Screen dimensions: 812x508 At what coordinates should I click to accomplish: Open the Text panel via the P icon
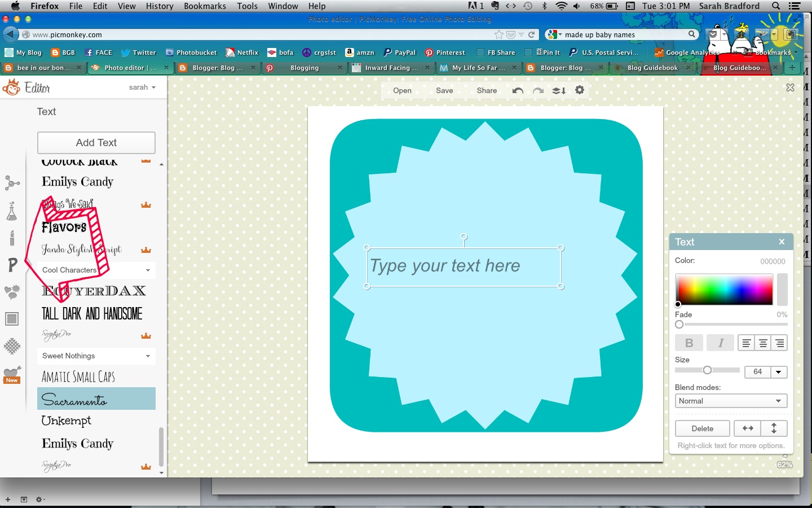[12, 265]
